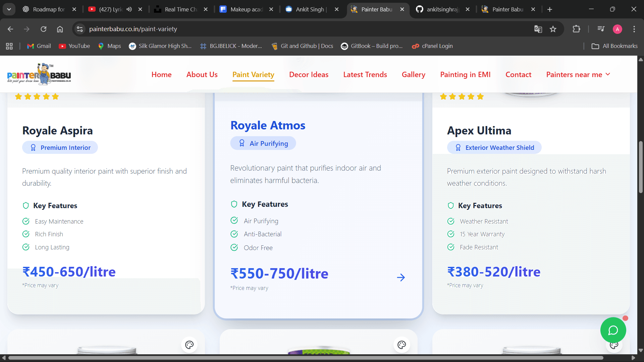
Task: Open the Chrome three-dot menu
Action: pos(634,29)
